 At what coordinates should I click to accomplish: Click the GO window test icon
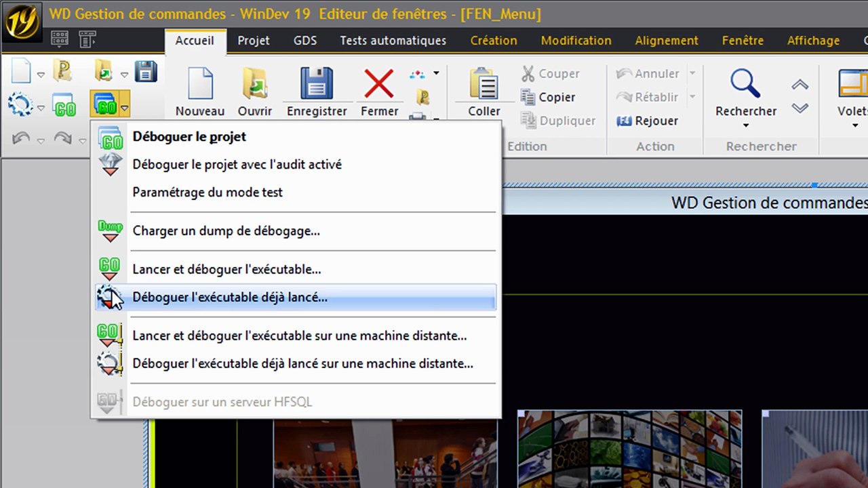click(x=63, y=106)
